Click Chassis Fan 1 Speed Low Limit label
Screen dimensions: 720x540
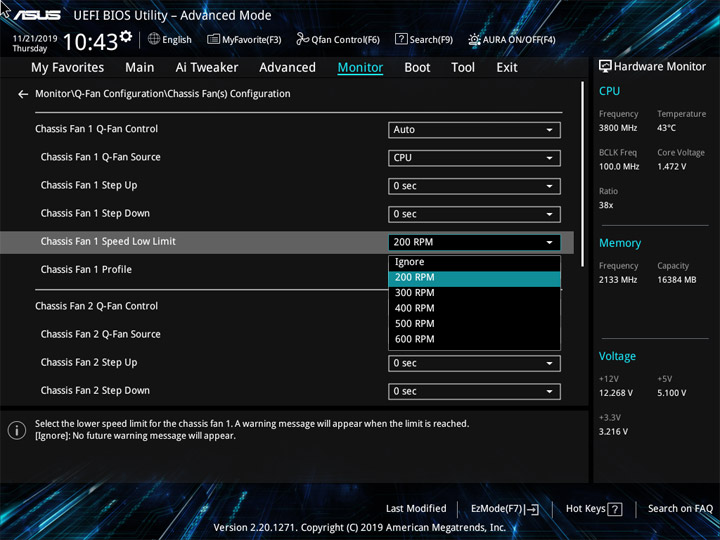coord(108,242)
